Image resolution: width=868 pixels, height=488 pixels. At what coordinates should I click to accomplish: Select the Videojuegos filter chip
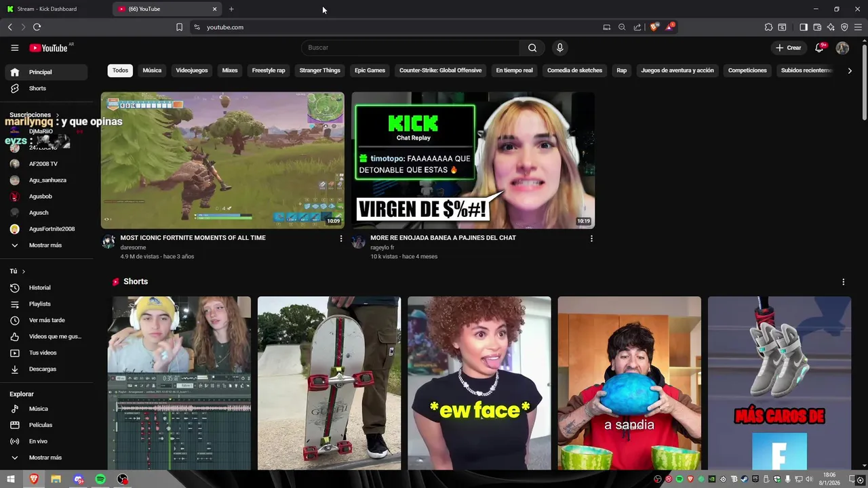(x=192, y=70)
